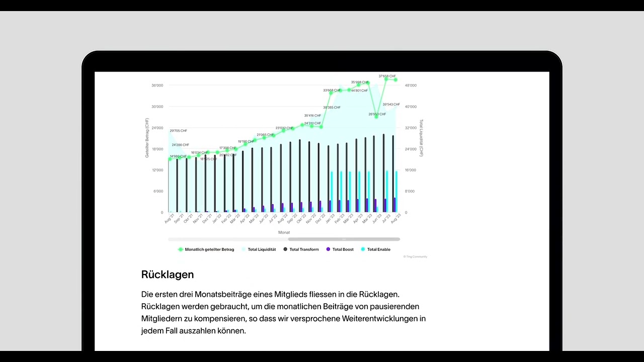Click the 33'668 CHF line marker

pos(331,93)
